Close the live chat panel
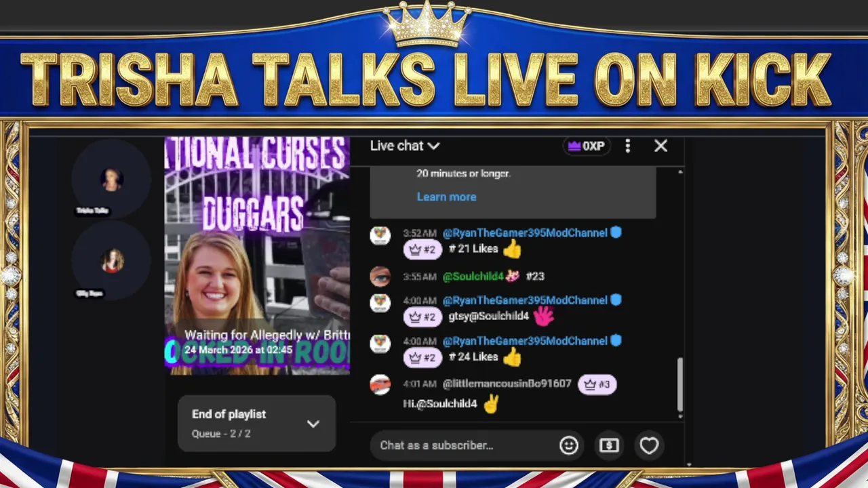Image resolution: width=868 pixels, height=488 pixels. (x=660, y=146)
